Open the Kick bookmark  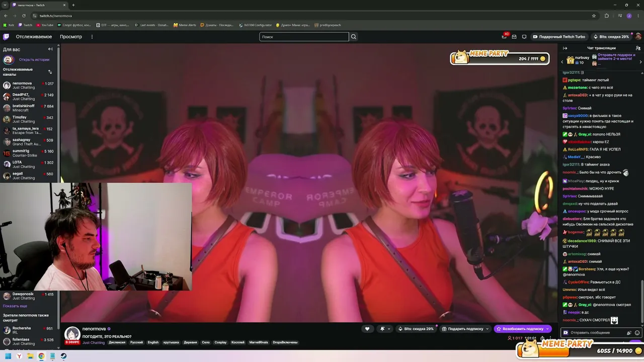point(9,25)
